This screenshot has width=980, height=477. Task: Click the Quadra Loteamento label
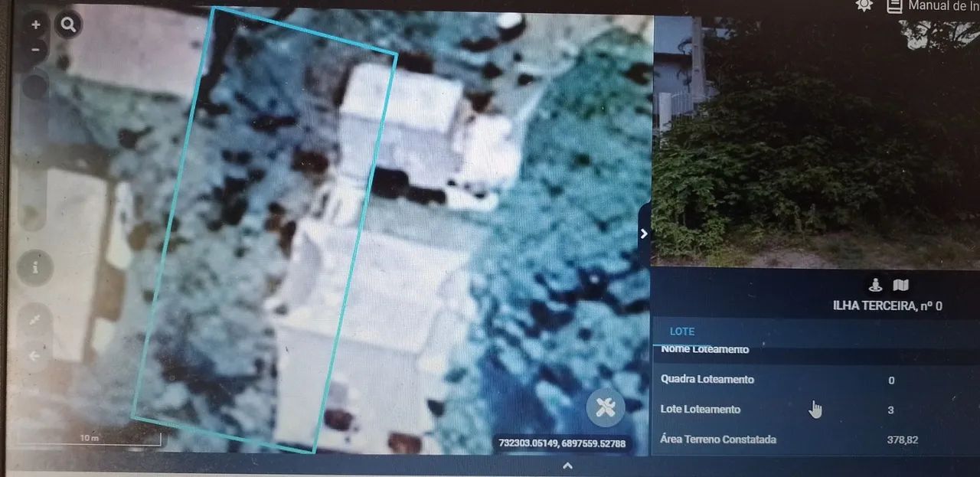[x=707, y=379]
